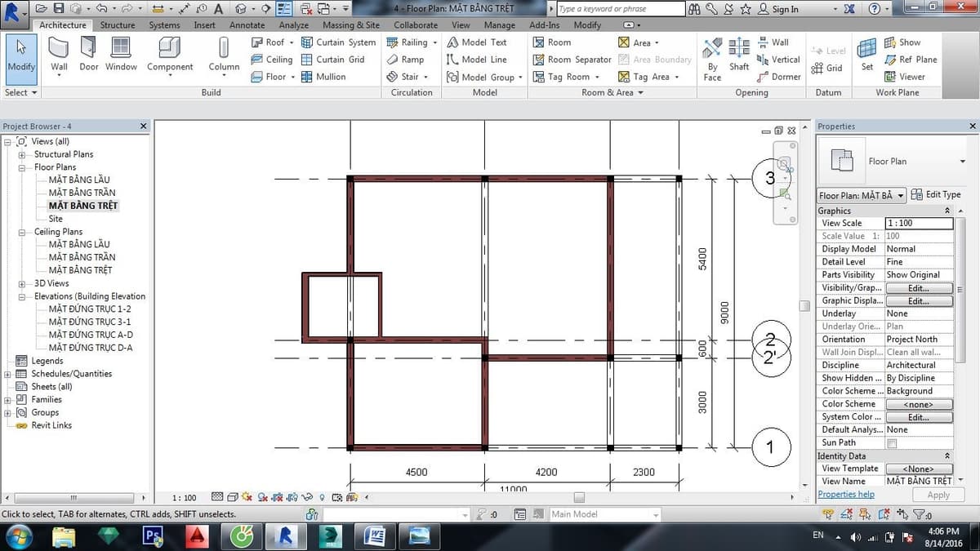Click the Ramp tool
This screenshot has height=551, width=980.
coord(405,60)
